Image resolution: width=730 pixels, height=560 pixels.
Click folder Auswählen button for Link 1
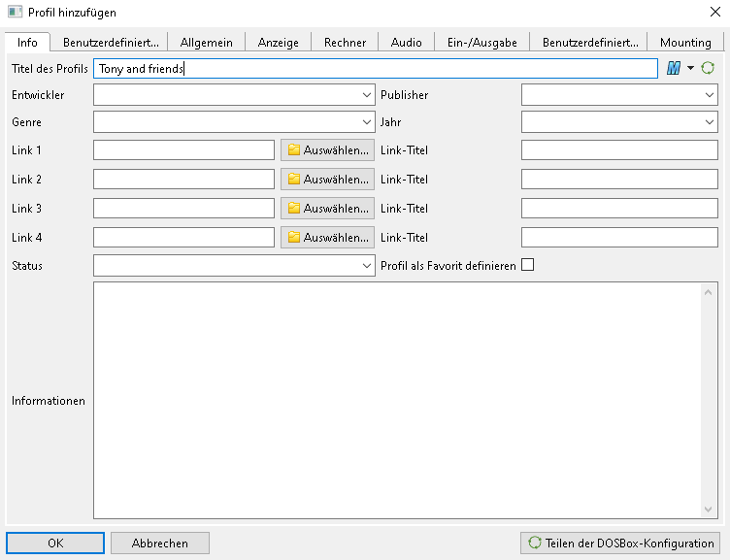coord(327,150)
